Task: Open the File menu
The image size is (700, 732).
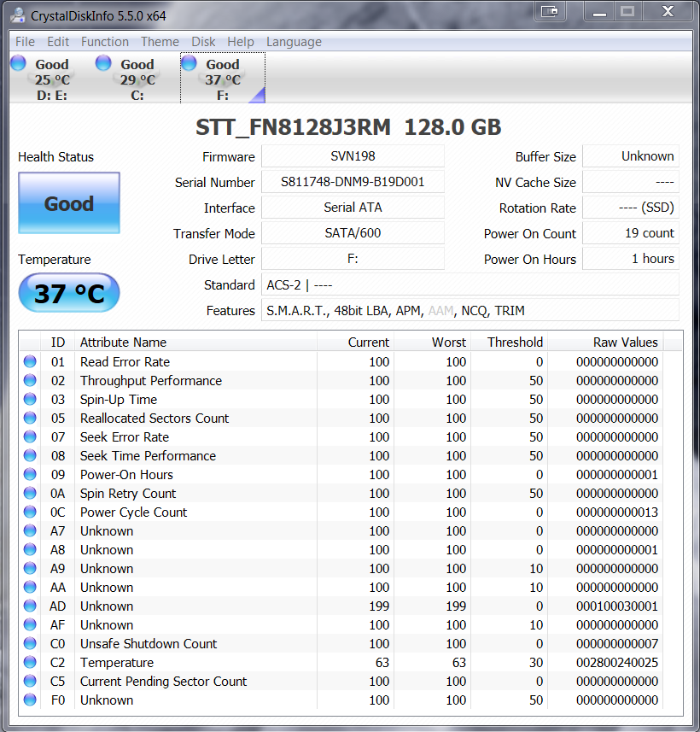Action: click(25, 42)
